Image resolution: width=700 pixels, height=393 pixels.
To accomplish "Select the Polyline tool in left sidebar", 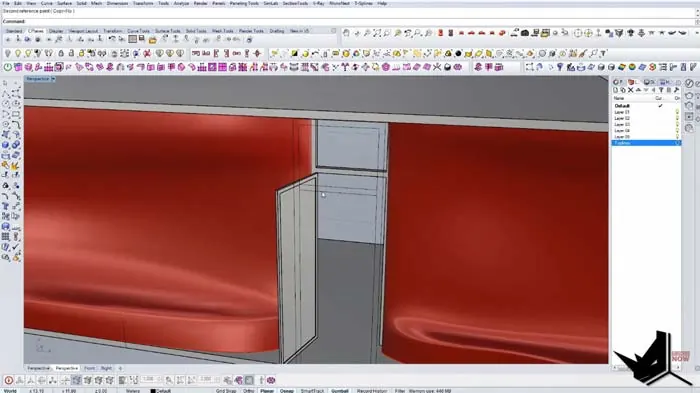I will click(x=6, y=93).
